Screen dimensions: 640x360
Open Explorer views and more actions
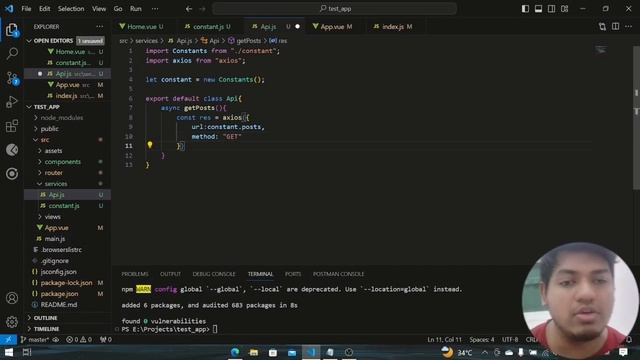pyautogui.click(x=100, y=27)
